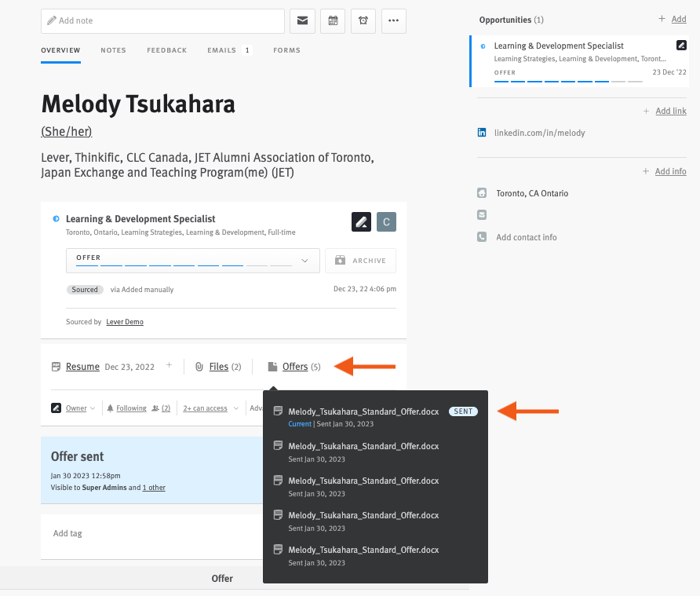Open the email compose icon in toolbar
The height and width of the screenshot is (596, 700).
coord(302,21)
